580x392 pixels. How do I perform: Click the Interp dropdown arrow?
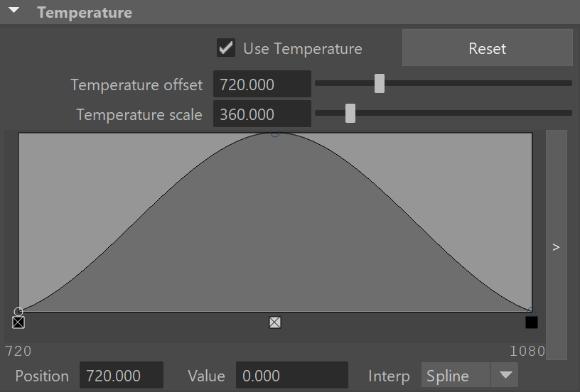tap(505, 376)
